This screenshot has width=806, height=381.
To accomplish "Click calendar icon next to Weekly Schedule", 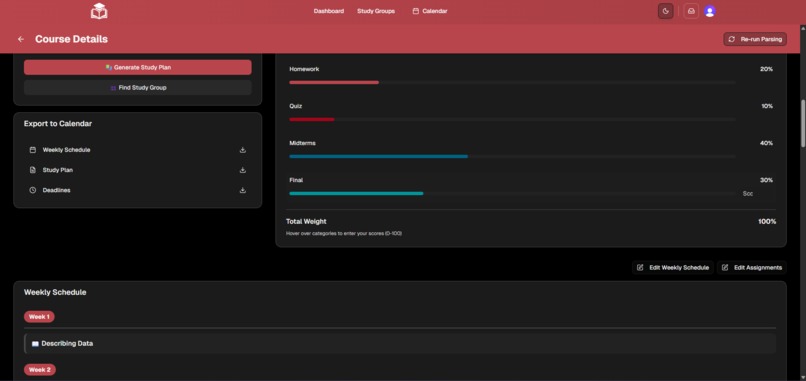I will 33,150.
